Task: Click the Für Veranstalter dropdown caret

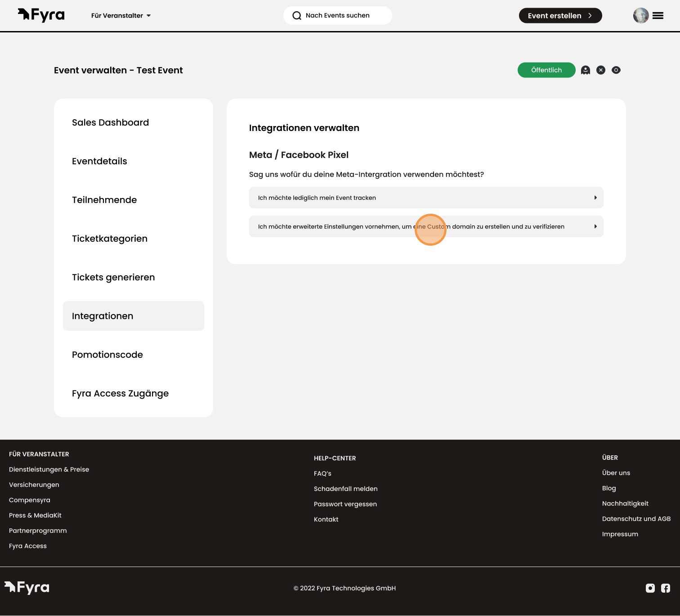Action: pyautogui.click(x=148, y=16)
